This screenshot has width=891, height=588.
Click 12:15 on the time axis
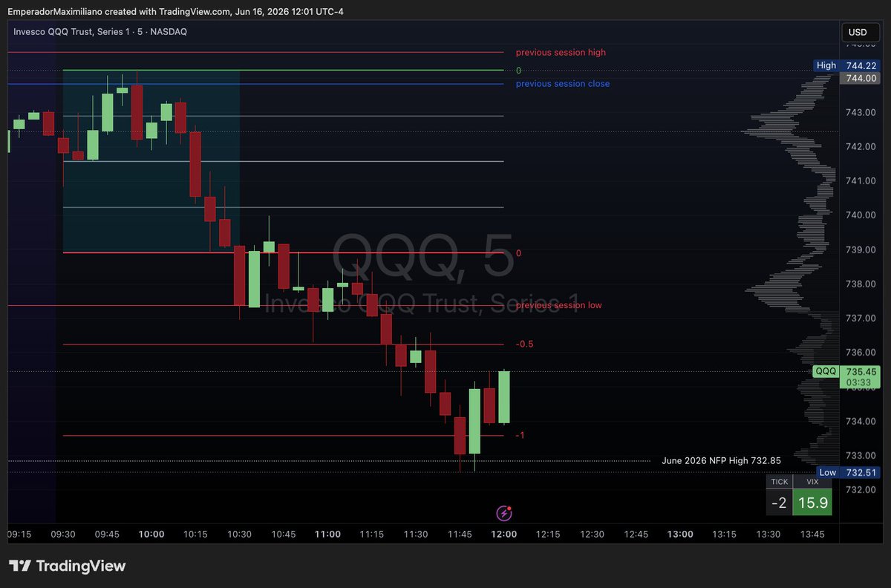tap(548, 535)
